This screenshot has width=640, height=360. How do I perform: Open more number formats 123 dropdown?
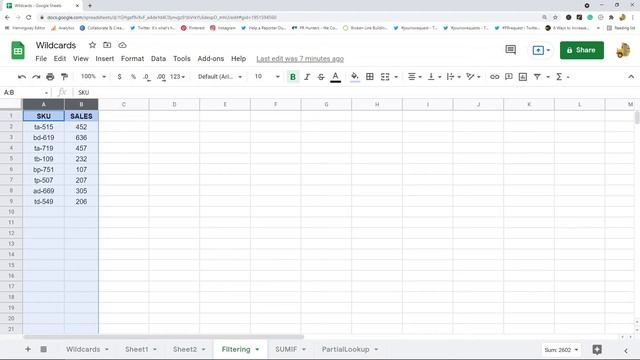pos(177,76)
